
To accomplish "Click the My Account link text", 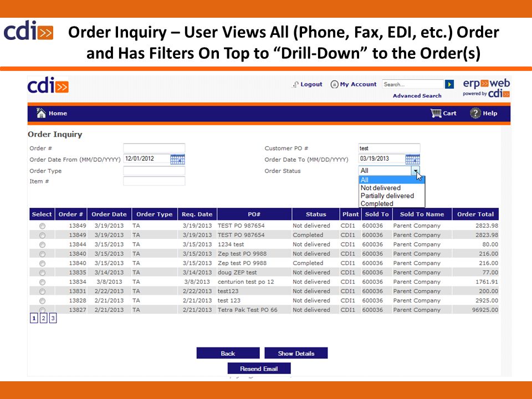I will click(x=359, y=84).
